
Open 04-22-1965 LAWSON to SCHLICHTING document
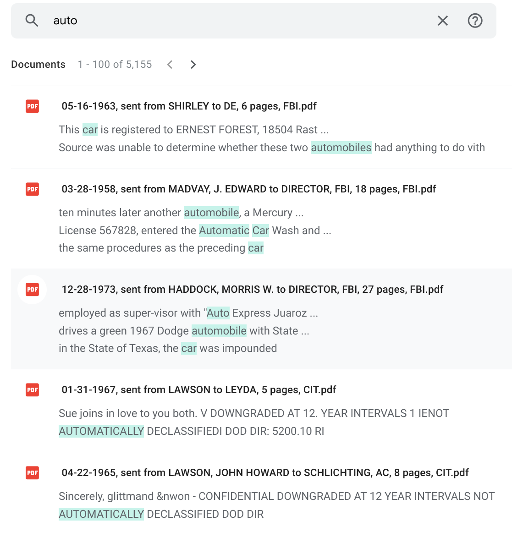[x=265, y=473]
